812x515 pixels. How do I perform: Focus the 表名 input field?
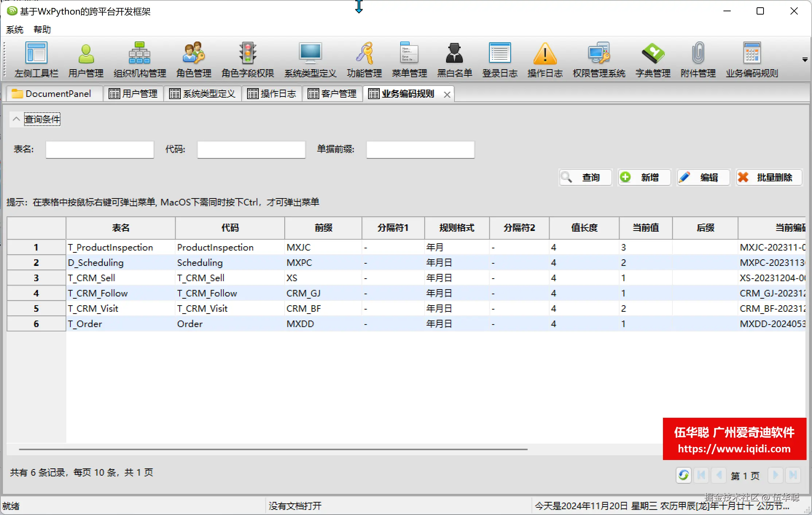tap(99, 150)
